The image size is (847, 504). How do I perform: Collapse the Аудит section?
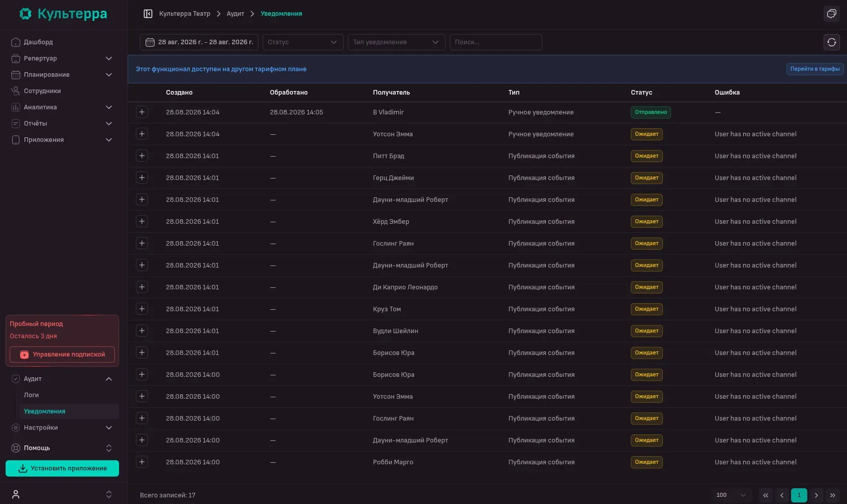tap(63, 379)
